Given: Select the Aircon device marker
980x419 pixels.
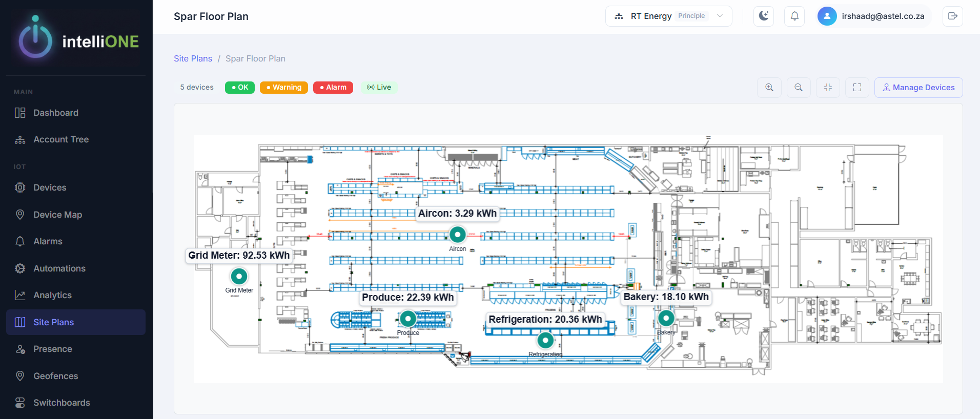Looking at the screenshot, I should [457, 235].
